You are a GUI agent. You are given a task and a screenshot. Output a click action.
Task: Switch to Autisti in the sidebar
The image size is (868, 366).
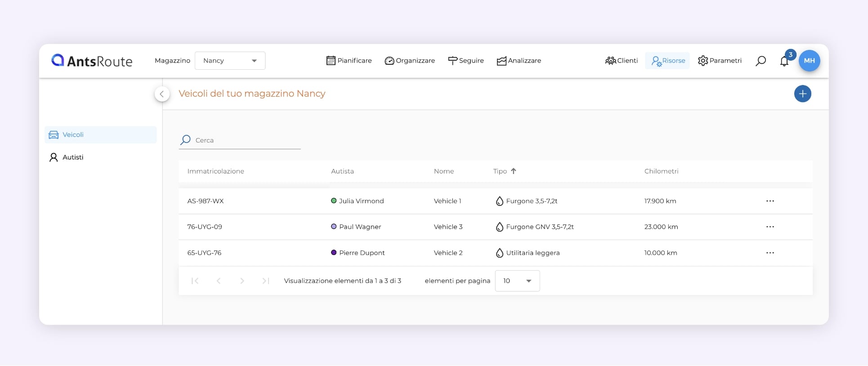73,157
